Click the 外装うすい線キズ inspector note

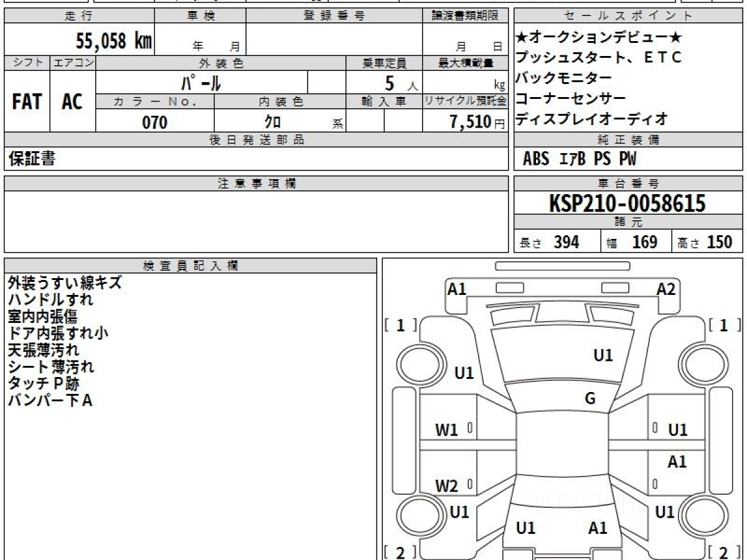[x=65, y=283]
